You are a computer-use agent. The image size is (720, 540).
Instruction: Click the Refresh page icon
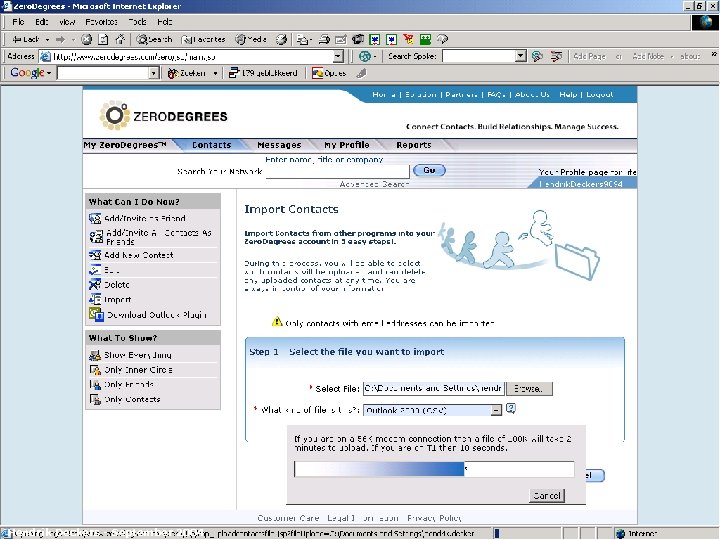click(x=103, y=39)
